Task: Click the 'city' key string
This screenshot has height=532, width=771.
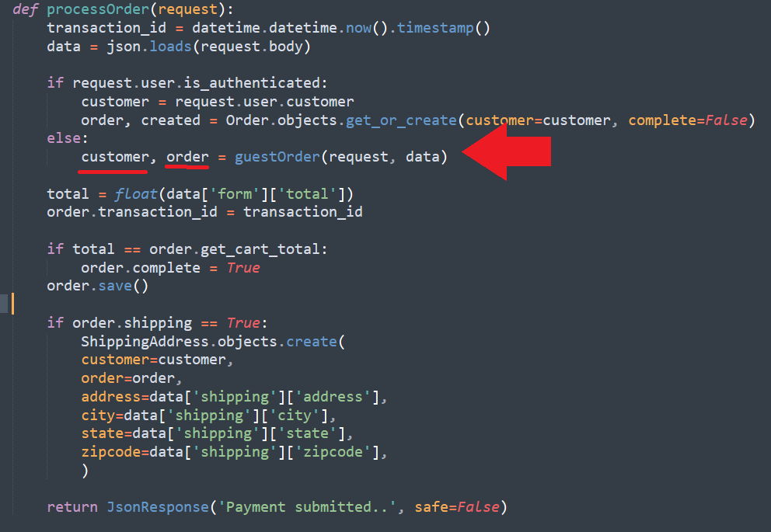Action: [x=295, y=416]
